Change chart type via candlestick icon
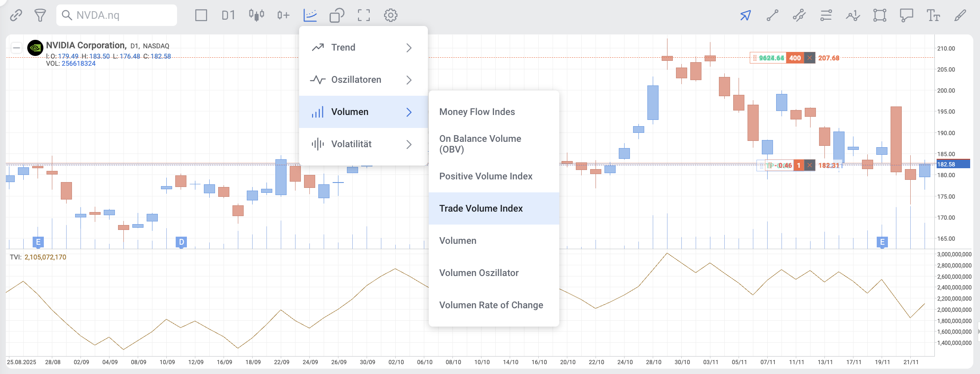Screen dimensions: 980x374 click(257, 15)
